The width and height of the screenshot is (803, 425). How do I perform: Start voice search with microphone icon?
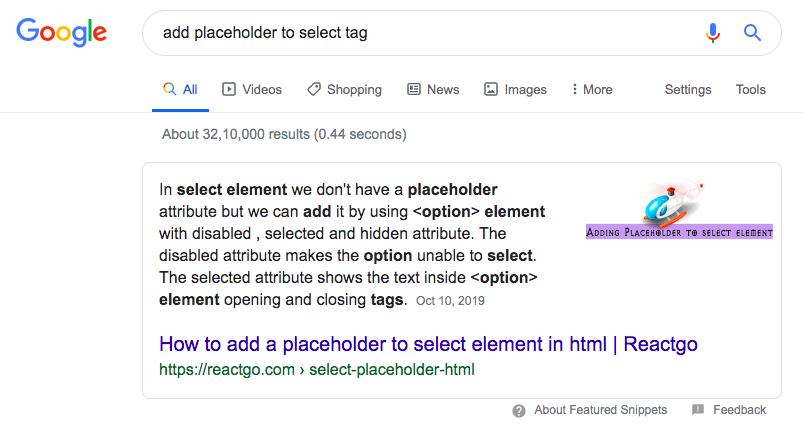[712, 33]
